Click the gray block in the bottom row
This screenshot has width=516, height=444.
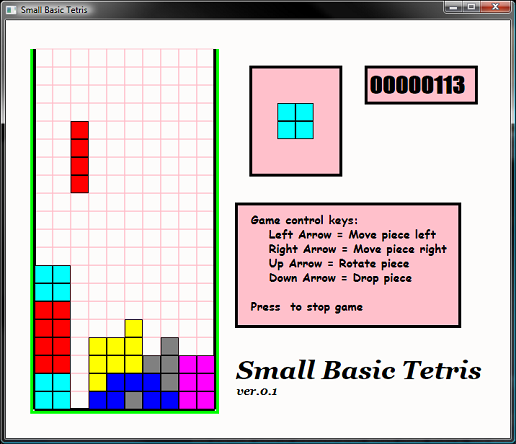coord(134,400)
